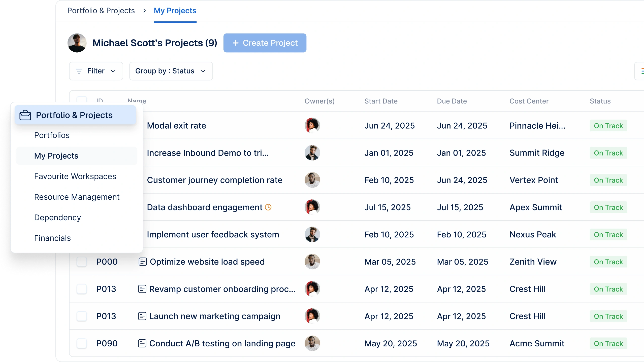The height and width of the screenshot is (362, 644).
Task: Click owner avatar on Modal exit rate row
Action: 312,125
